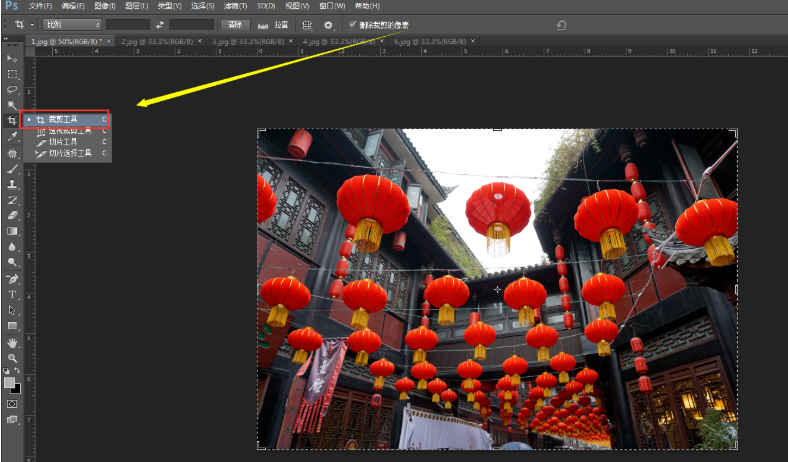Screen dimensions: 788x462
Task: Select the Hand tool
Action: pos(12,342)
